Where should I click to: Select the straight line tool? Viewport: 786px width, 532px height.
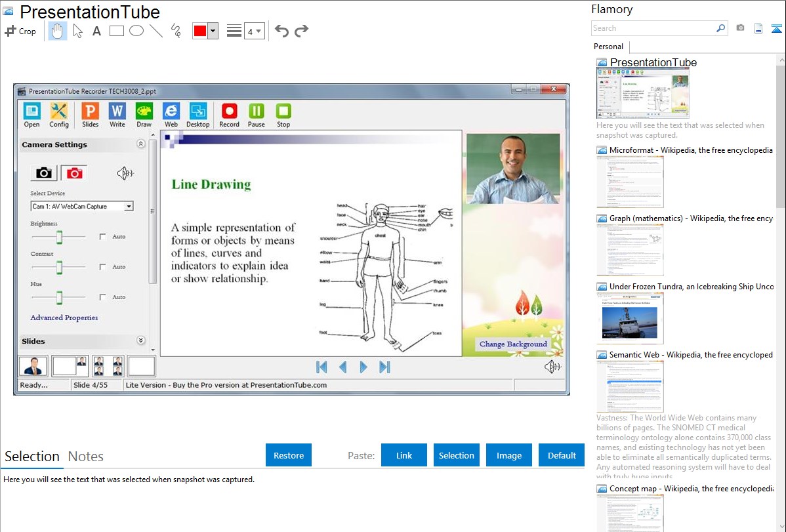155,31
